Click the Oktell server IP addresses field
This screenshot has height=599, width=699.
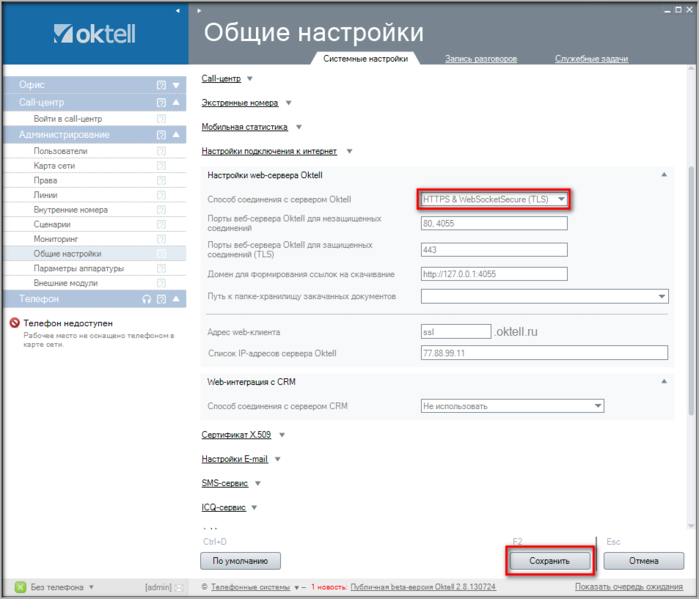(x=544, y=353)
